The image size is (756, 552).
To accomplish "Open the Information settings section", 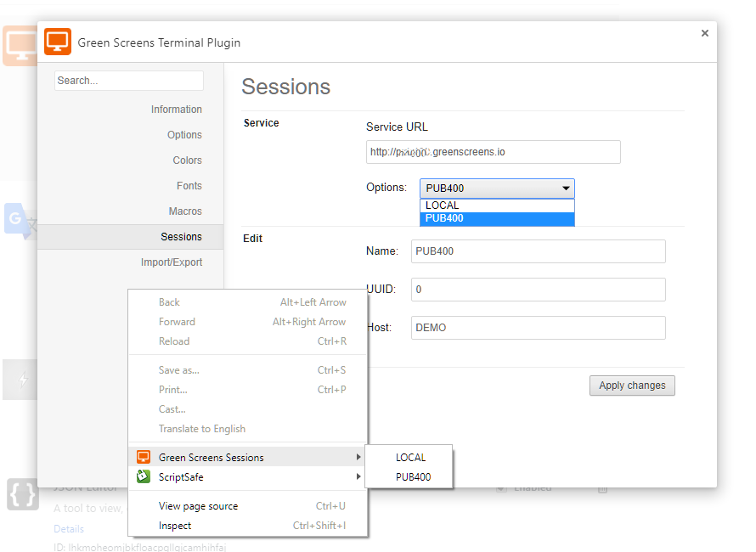I will pyautogui.click(x=176, y=110).
